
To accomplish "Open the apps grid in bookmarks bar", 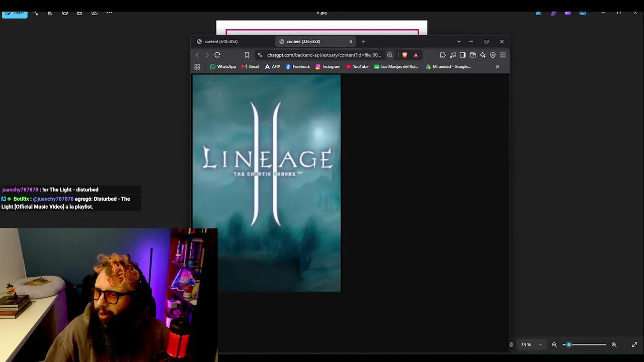I will [197, 66].
